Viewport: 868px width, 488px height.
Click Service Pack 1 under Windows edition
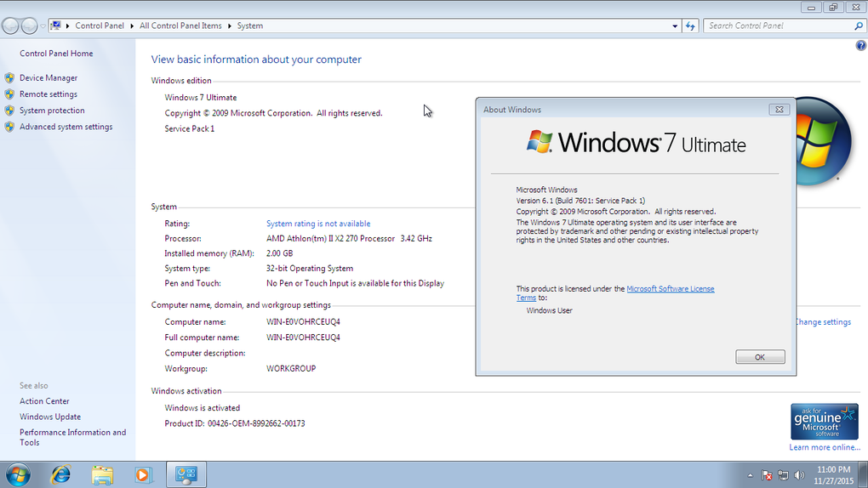(x=189, y=129)
